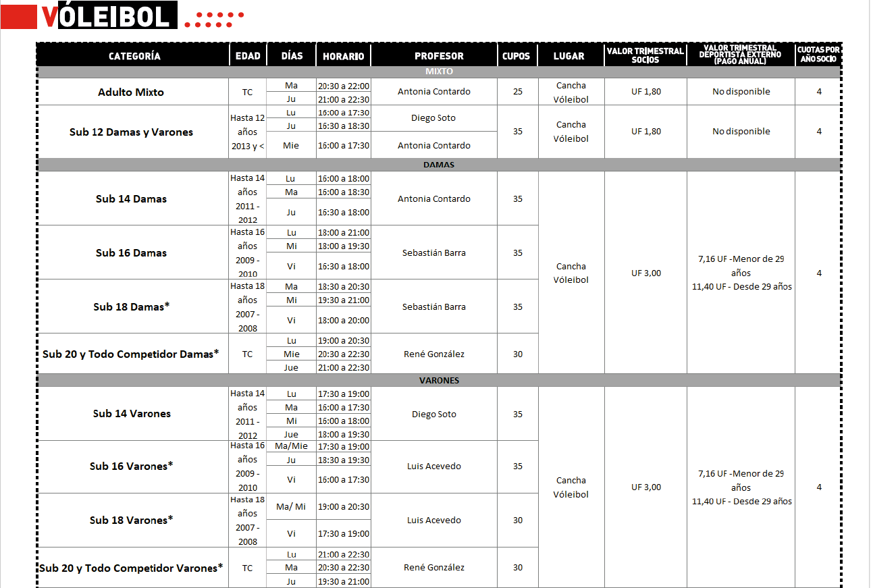Viewport: 871px width, 588px height.
Task: Select Cancha Vóleibol in the Damas section
Action: click(x=571, y=273)
